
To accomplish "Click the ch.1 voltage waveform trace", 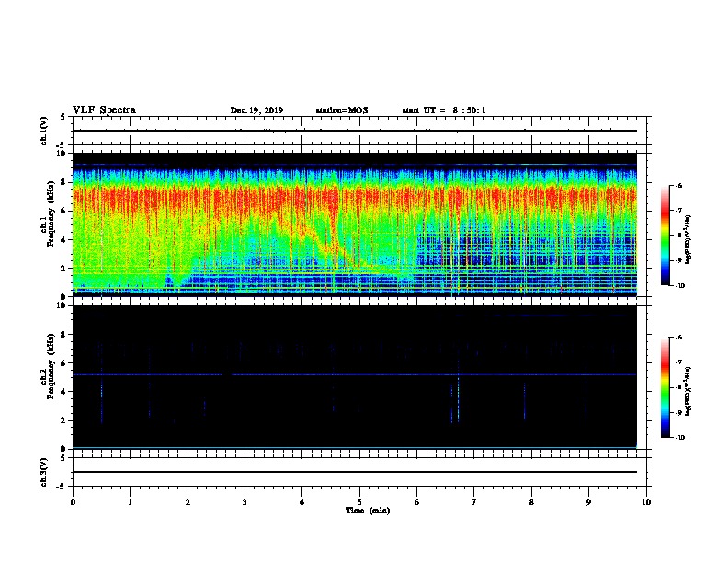I will [355, 131].
